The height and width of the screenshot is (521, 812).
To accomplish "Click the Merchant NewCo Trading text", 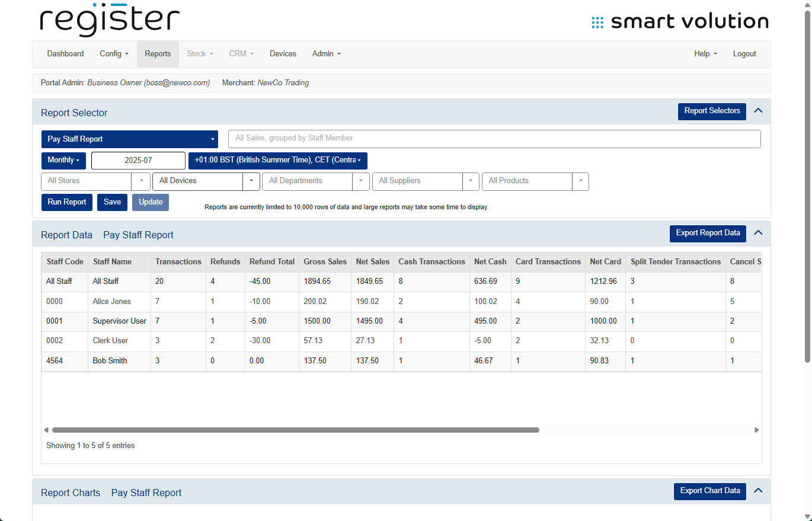I will pos(266,83).
